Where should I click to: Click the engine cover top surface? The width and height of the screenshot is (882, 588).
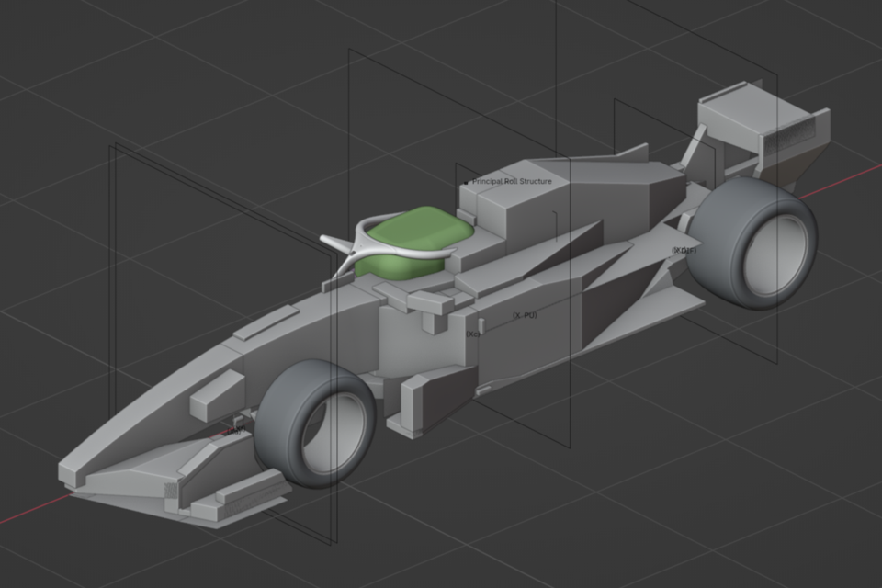click(606, 170)
